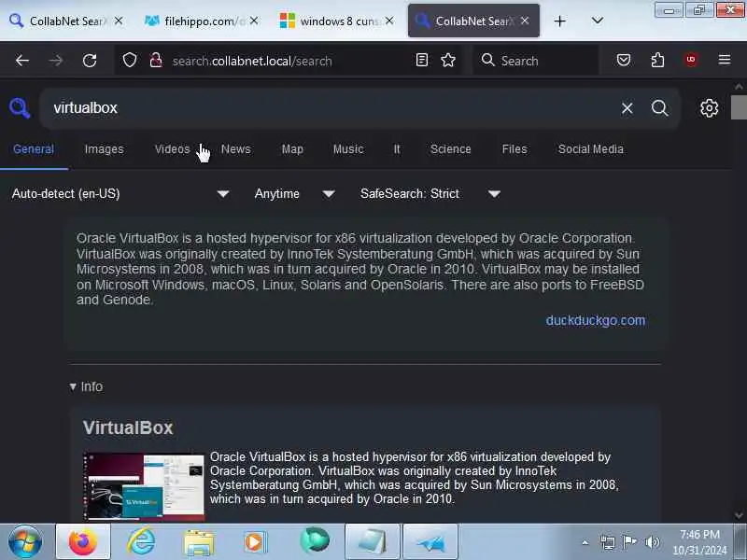Open Windows Explorer folder on taskbar
The image size is (747, 560).
(x=199, y=542)
